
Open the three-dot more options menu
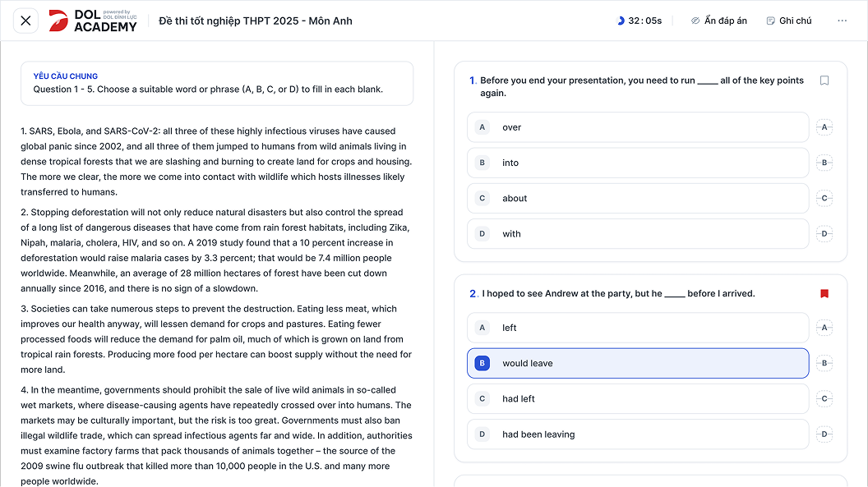coord(842,21)
